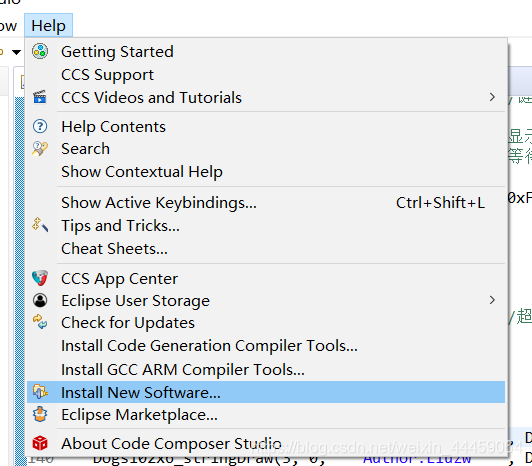Click the About Code Composer Studio label
This screenshot has height=466, width=532.
click(171, 443)
